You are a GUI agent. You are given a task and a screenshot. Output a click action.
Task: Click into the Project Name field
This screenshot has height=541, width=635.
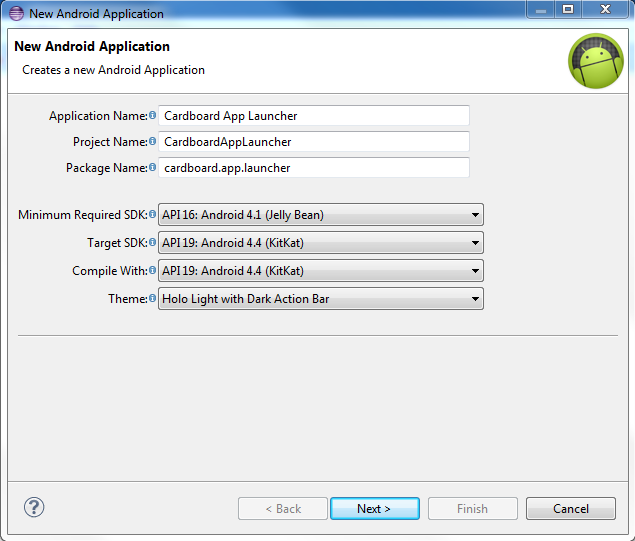pos(314,142)
